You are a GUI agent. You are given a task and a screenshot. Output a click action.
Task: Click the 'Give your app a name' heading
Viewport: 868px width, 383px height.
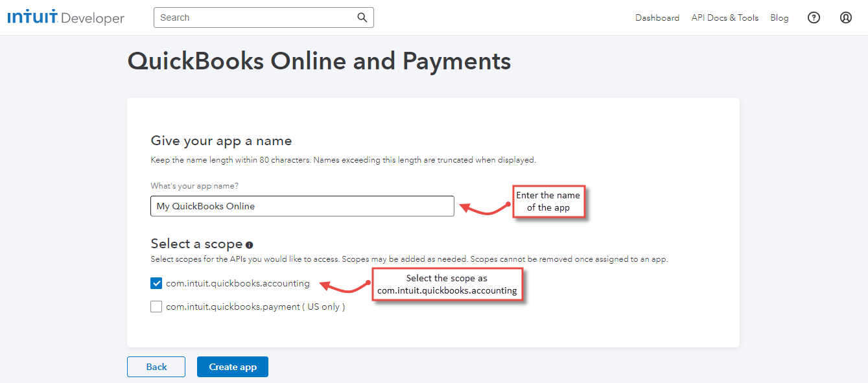pos(222,141)
